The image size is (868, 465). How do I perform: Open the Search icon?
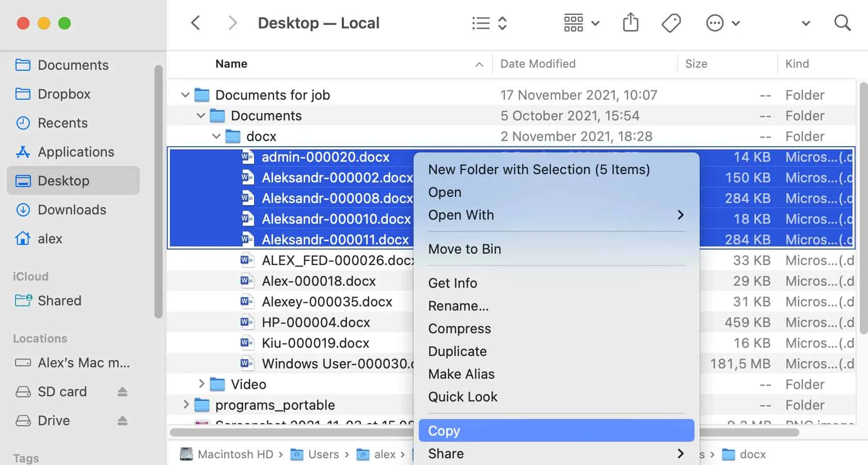pos(842,23)
